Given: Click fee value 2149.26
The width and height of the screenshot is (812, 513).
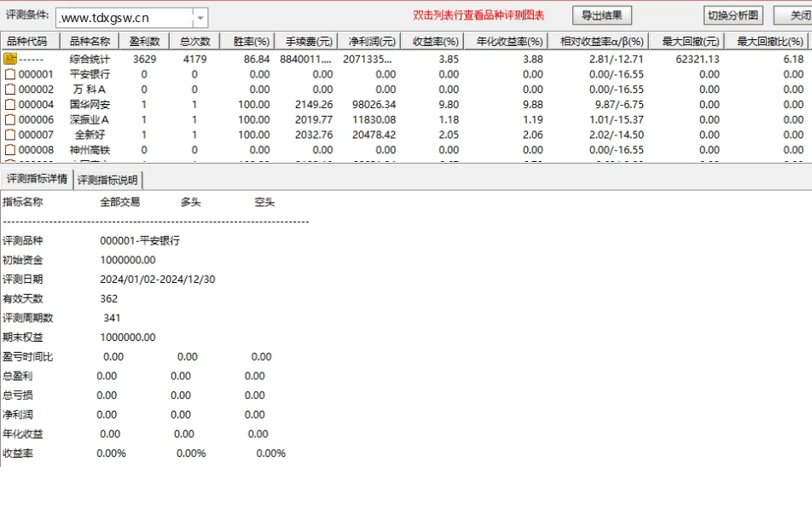Looking at the screenshot, I should click(x=314, y=105).
